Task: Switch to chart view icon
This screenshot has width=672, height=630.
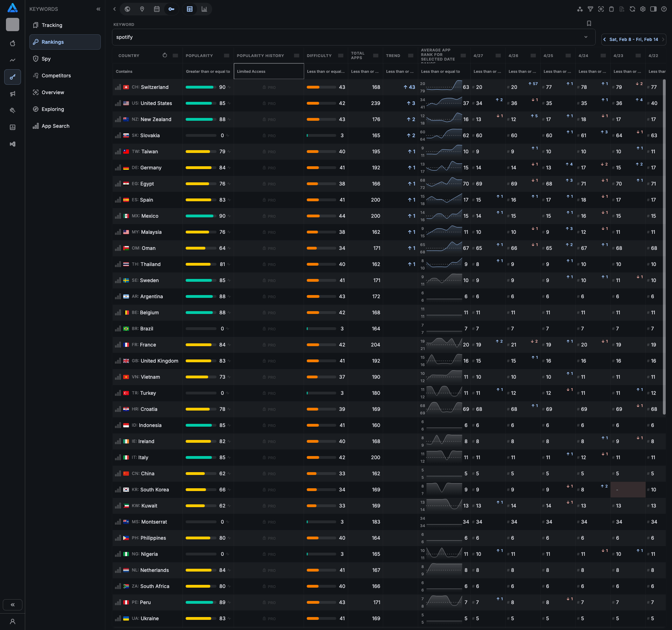Action: (204, 9)
